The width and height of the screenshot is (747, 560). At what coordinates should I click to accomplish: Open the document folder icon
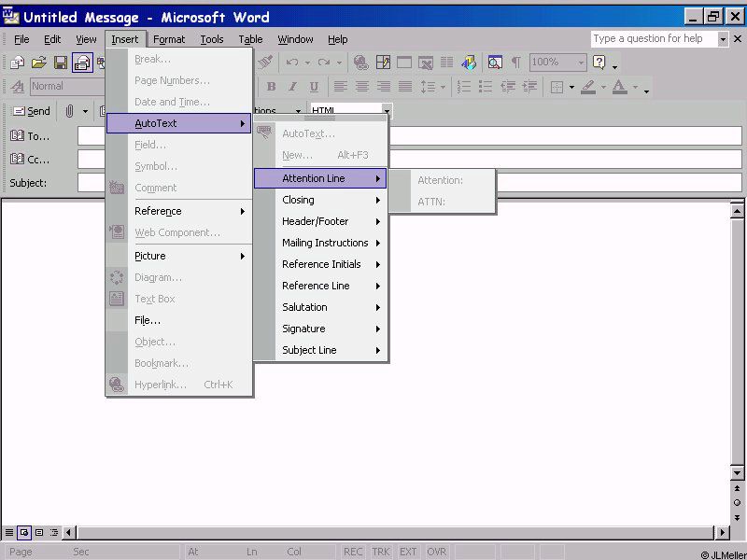click(38, 63)
